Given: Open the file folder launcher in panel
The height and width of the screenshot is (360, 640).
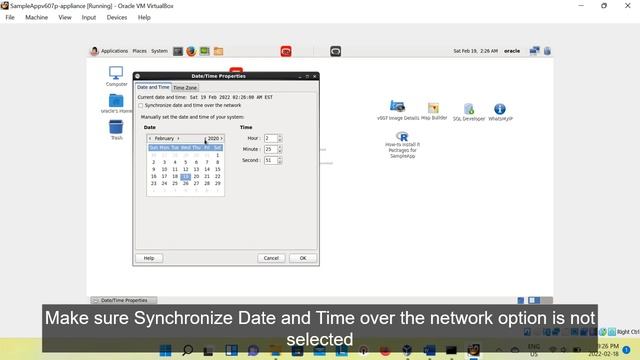Looking at the screenshot, I should tap(218, 51).
